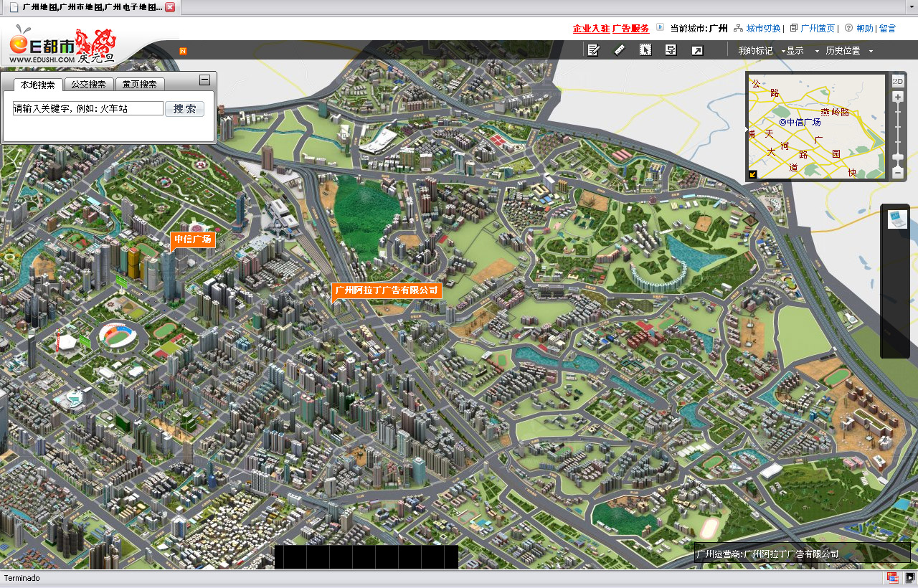Screen dimensions: 918x588
Task: Click the zoom slider handle
Action: [x=898, y=158]
